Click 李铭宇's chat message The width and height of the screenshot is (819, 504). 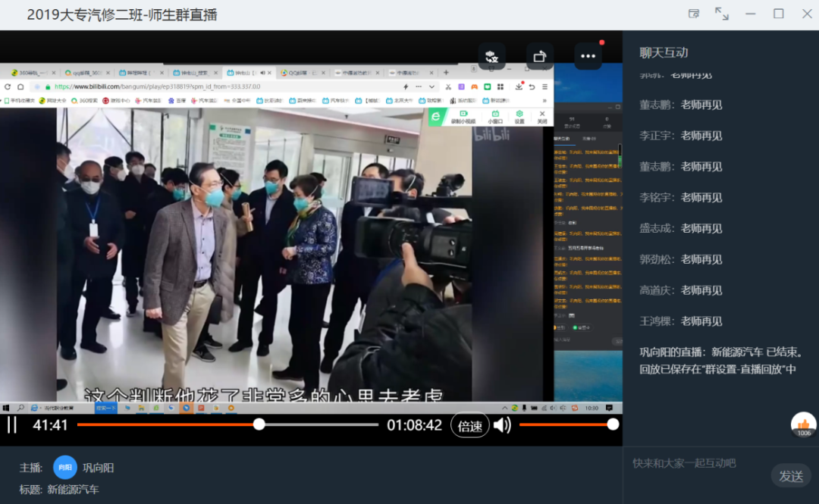tap(680, 197)
